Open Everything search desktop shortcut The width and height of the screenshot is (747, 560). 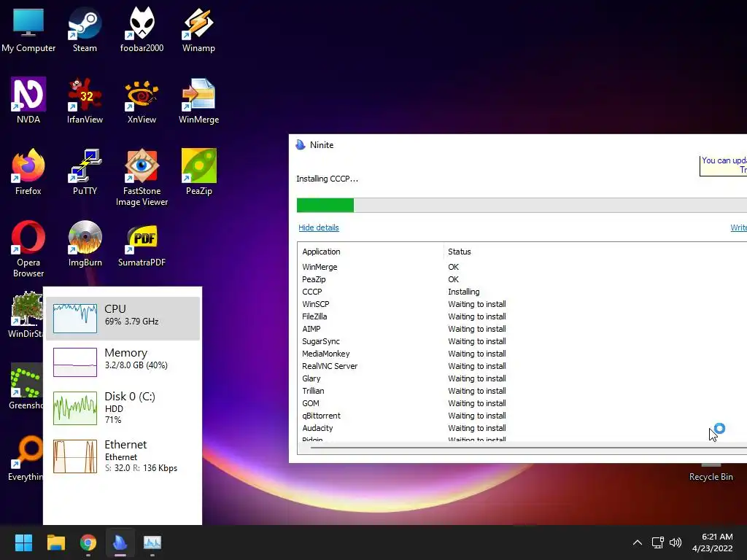point(26,458)
